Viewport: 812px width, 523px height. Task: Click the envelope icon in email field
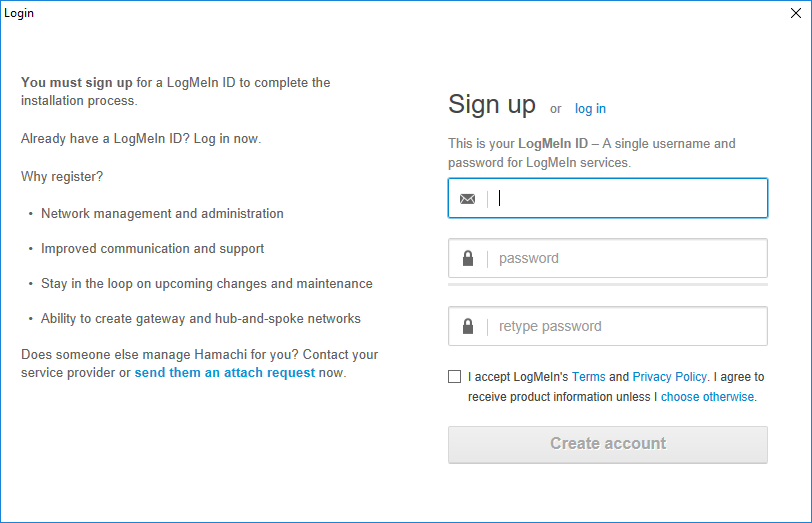(x=467, y=199)
